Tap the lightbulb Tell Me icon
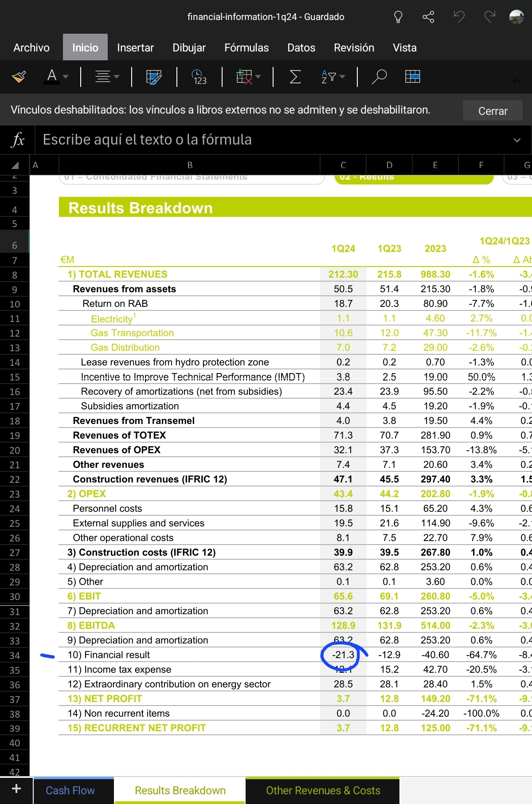This screenshot has height=804, width=532. coord(398,17)
